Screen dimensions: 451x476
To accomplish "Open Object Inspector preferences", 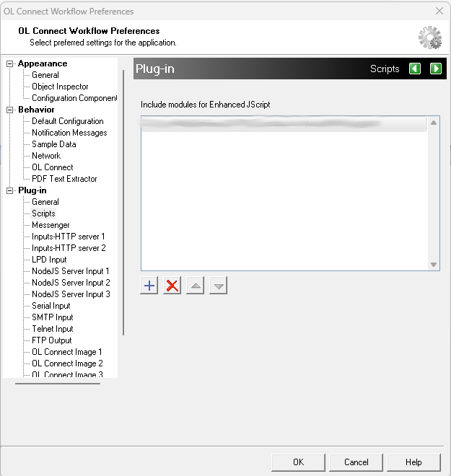I will [60, 87].
